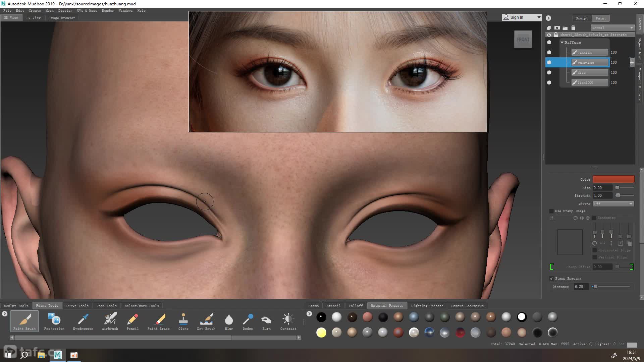Image resolution: width=644 pixels, height=362 pixels.
Task: Select the Dry Brush tool
Action: (206, 321)
